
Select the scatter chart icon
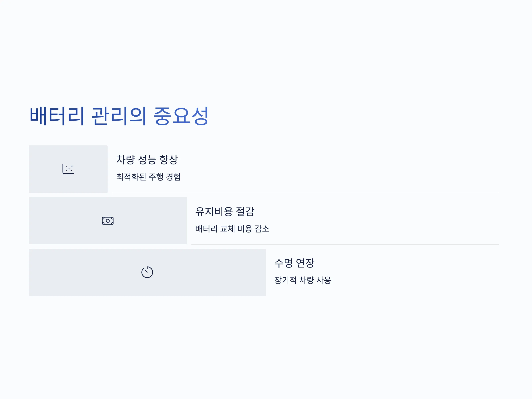pos(68,169)
